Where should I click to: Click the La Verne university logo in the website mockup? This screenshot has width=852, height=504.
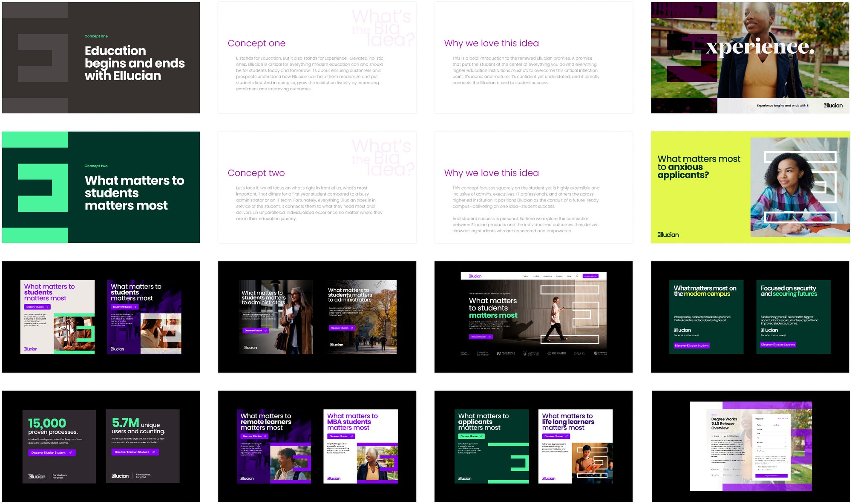tap(483, 353)
